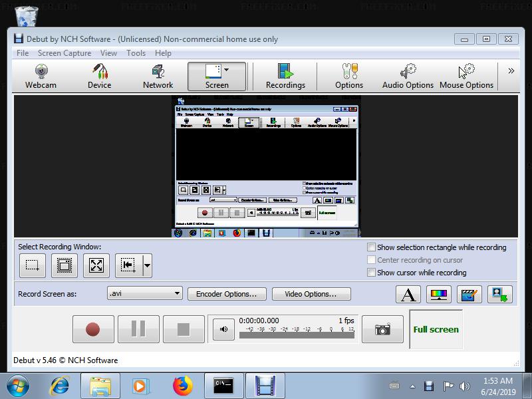532x399 pixels.
Task: Take a snapshot with camera icon
Action: [382, 329]
